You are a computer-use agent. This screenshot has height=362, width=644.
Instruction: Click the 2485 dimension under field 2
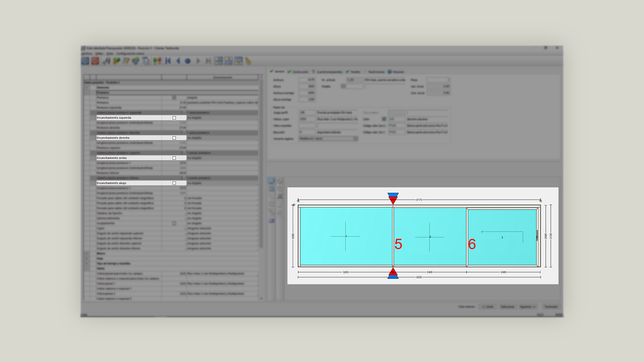430,272
